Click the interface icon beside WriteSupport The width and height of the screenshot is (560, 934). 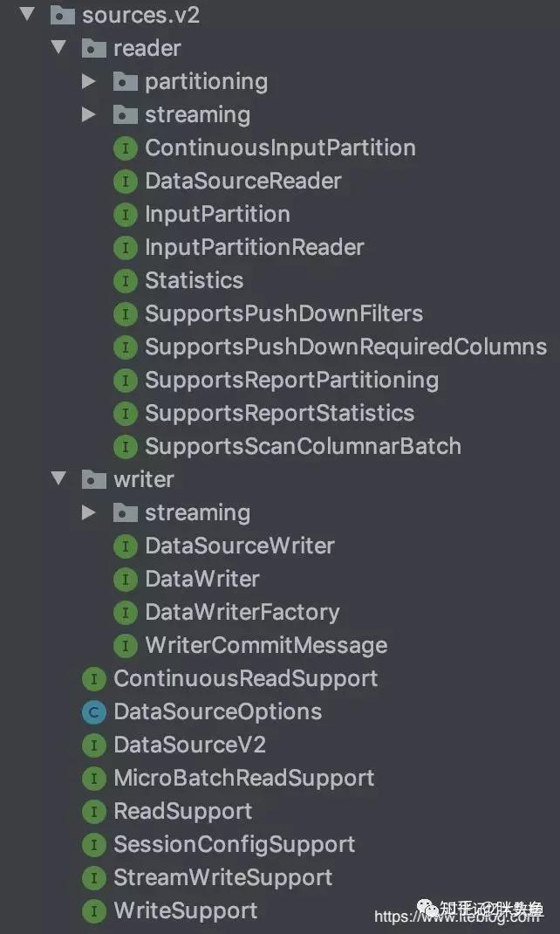tap(93, 910)
